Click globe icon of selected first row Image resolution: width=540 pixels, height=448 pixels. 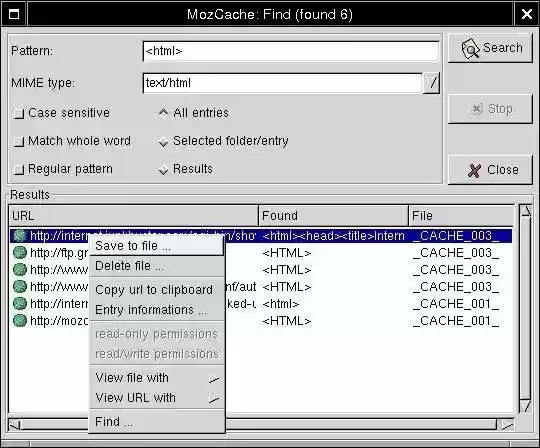(x=20, y=236)
